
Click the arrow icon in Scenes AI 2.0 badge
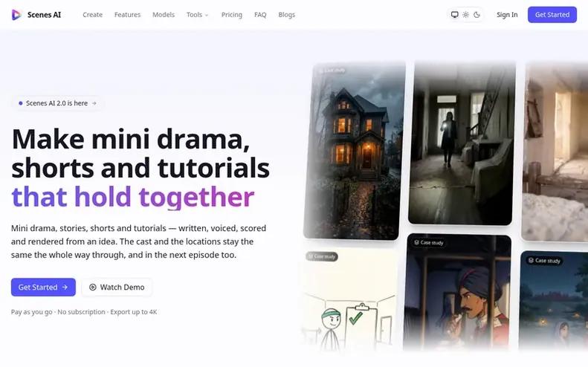pos(94,103)
